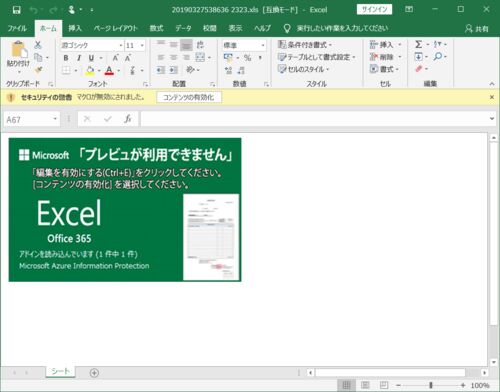The image size is (500, 392).
Task: Switch to the View tab
Action: [x=235, y=28]
